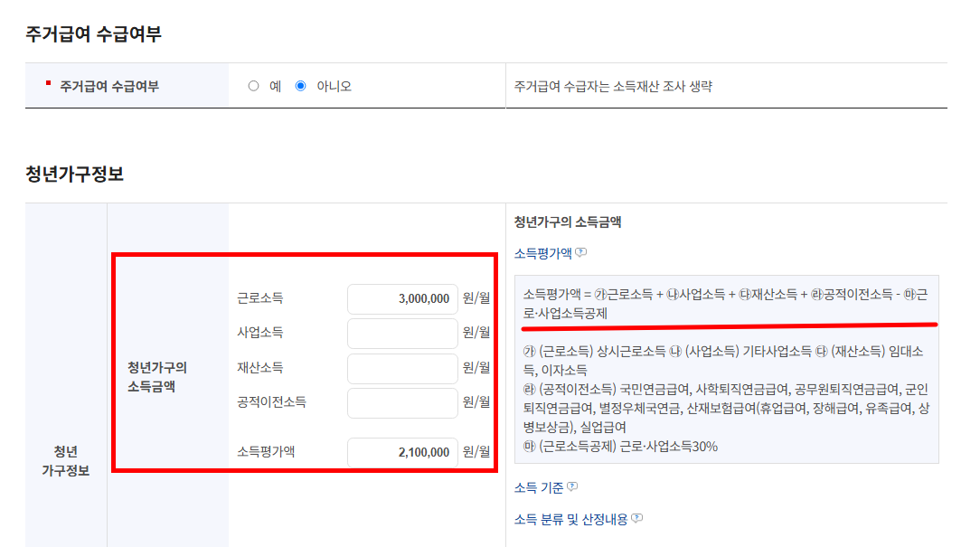The width and height of the screenshot is (980, 547).
Task: Click the 공적이전소득 input field
Action: tap(401, 401)
